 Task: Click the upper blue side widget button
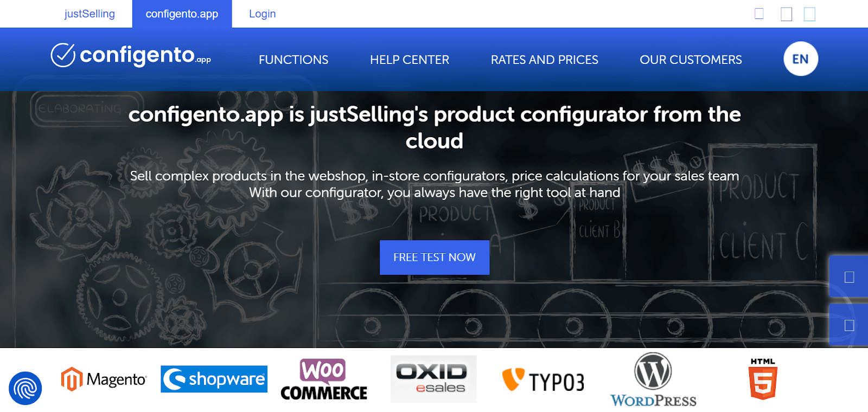tap(849, 277)
